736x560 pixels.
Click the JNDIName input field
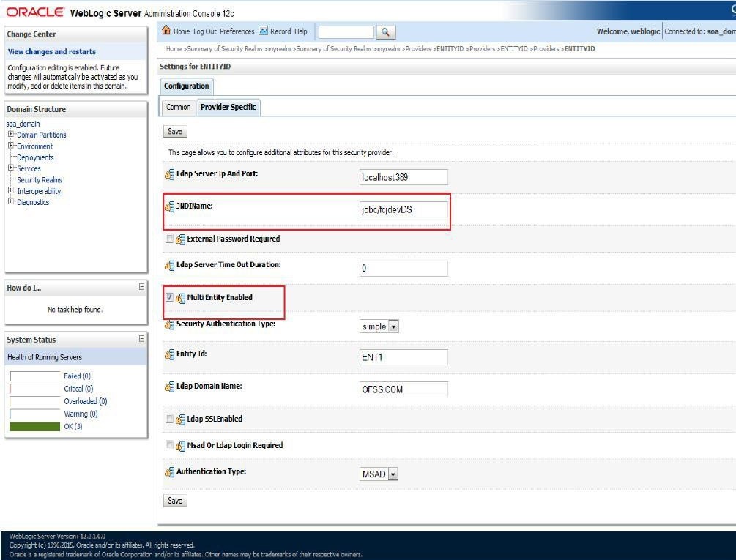coord(404,209)
